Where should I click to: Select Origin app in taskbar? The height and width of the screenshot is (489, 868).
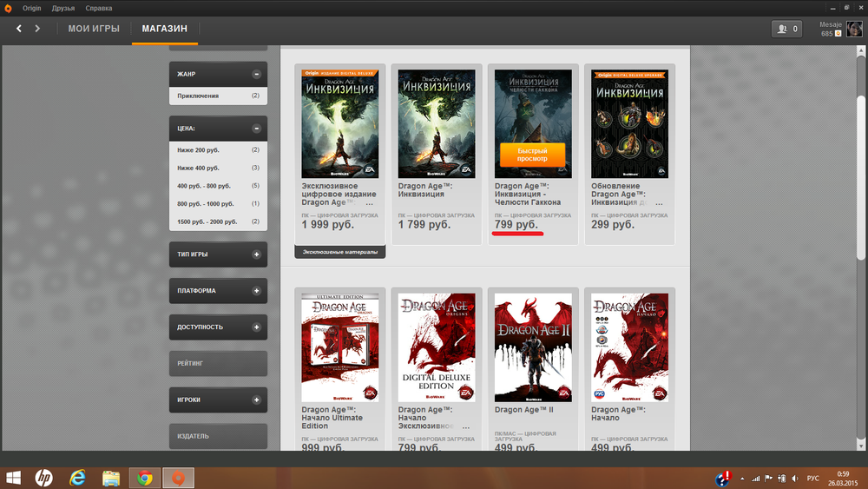(178, 478)
